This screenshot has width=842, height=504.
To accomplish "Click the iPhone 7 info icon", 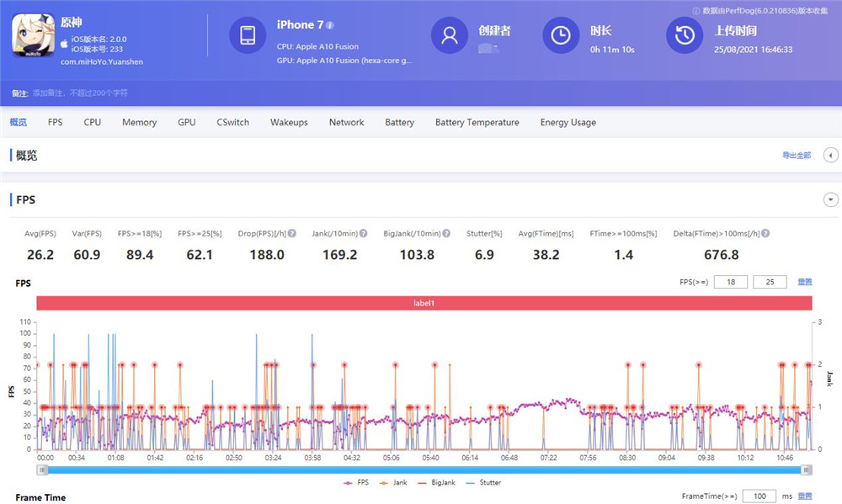I will click(330, 25).
